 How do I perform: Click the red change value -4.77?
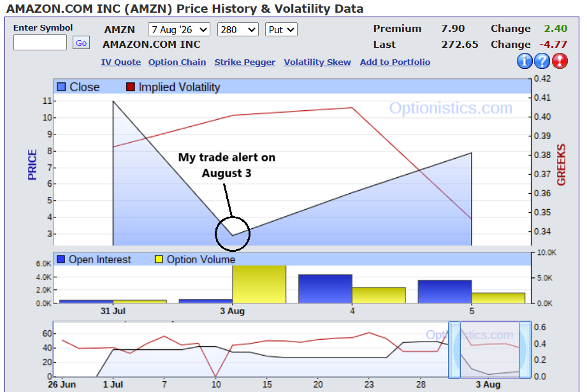pos(553,45)
